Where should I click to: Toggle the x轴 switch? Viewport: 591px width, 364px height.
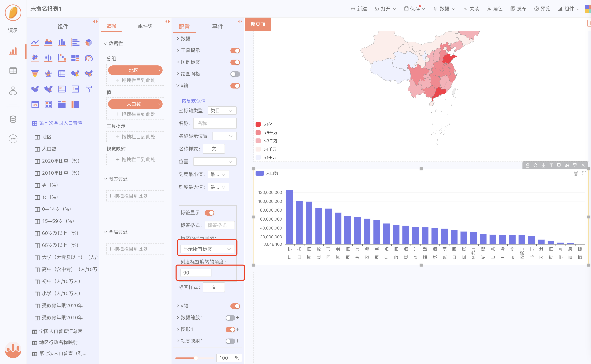235,86
